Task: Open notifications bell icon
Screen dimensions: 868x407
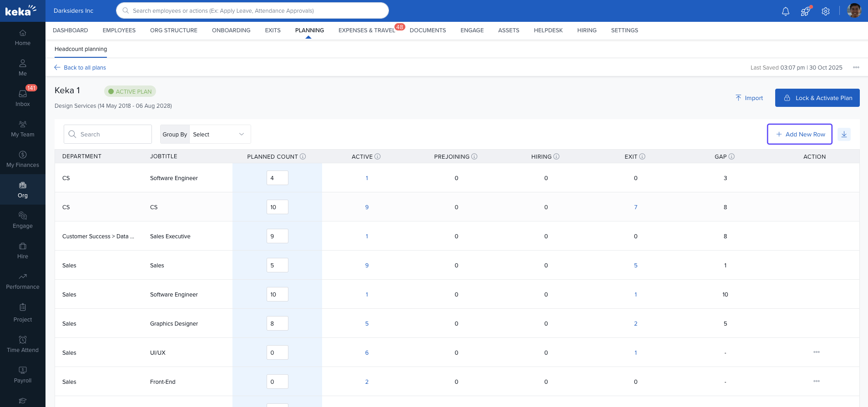Action: pos(785,11)
